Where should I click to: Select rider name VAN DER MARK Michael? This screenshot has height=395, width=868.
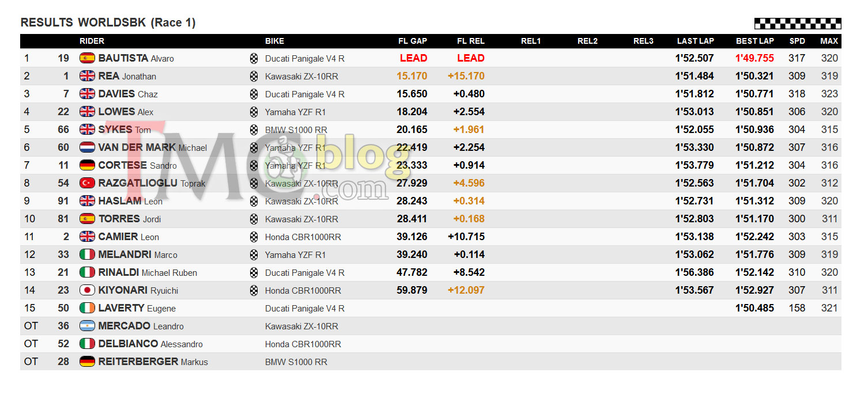pyautogui.click(x=153, y=147)
